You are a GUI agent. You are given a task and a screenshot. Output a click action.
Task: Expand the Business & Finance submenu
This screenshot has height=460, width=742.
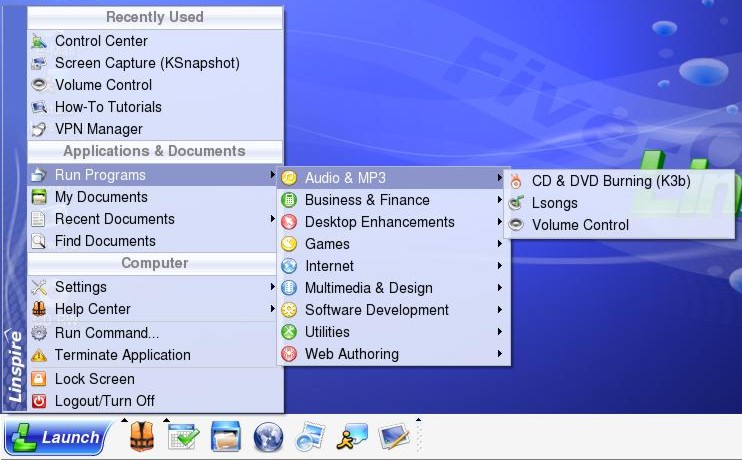(x=367, y=200)
